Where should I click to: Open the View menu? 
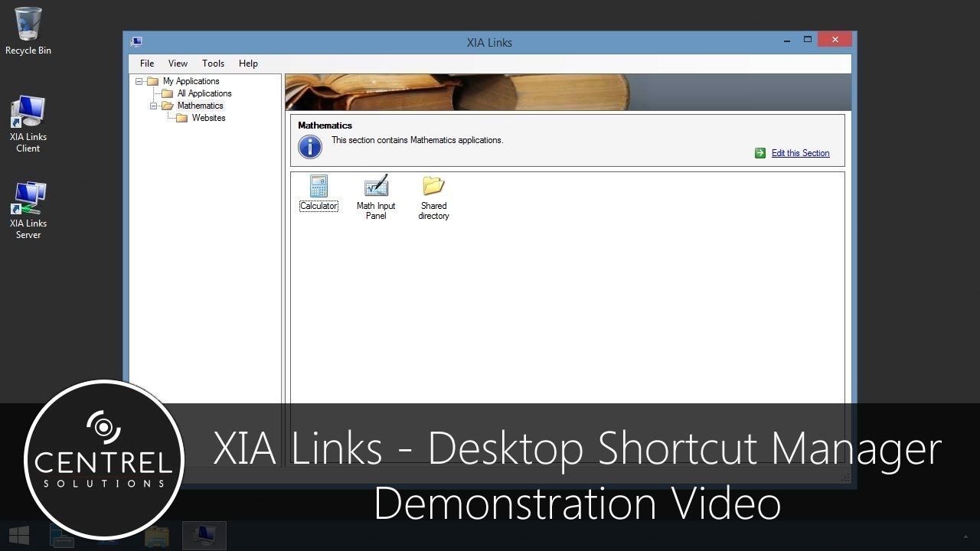[x=178, y=64]
